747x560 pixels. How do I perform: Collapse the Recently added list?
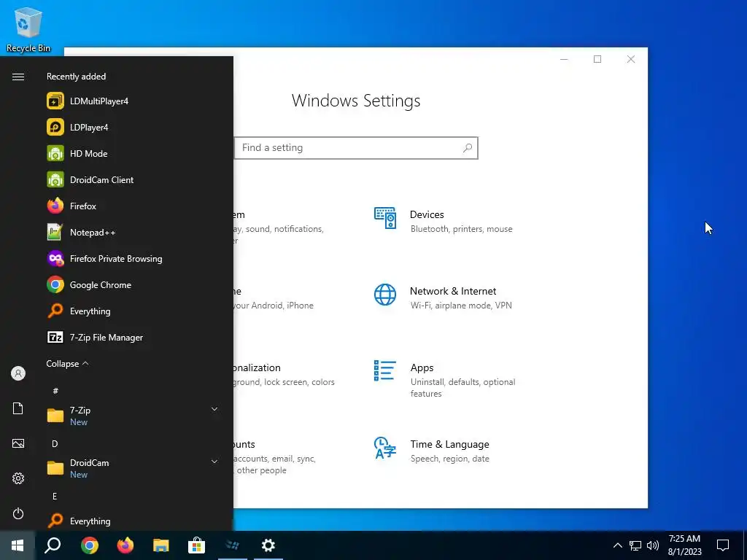tap(67, 363)
